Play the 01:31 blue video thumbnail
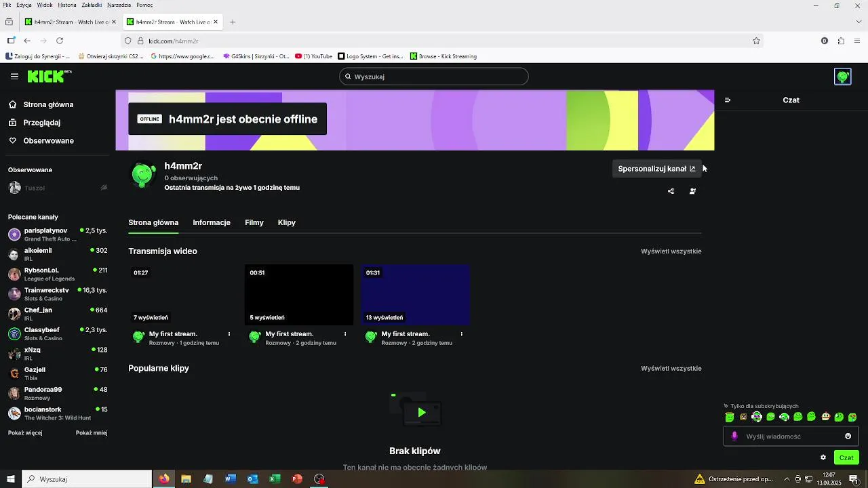 pos(415,295)
